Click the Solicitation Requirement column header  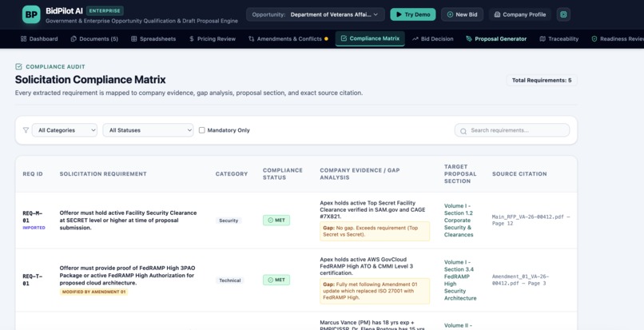103,174
